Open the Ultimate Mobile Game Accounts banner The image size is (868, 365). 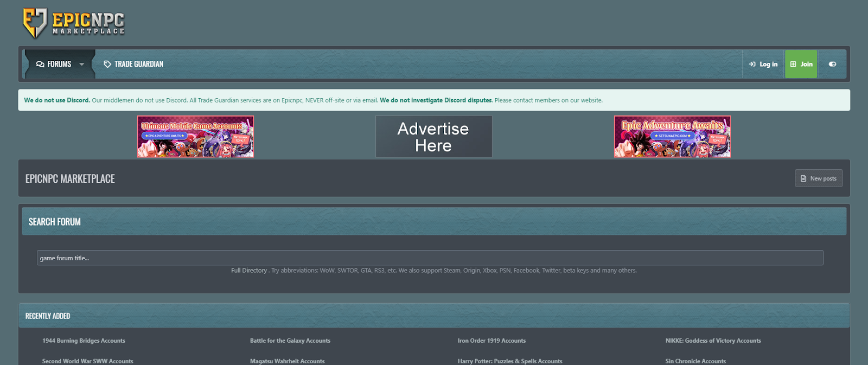point(195,137)
